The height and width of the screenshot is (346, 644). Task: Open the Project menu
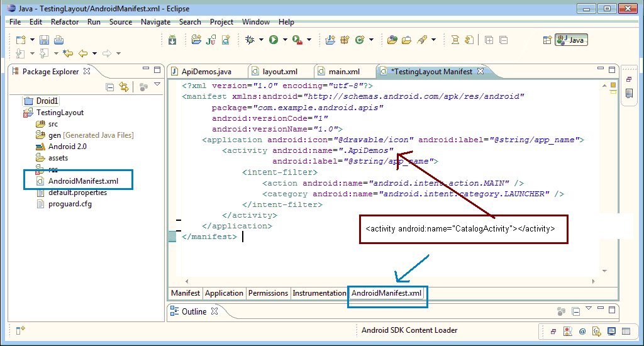point(221,22)
